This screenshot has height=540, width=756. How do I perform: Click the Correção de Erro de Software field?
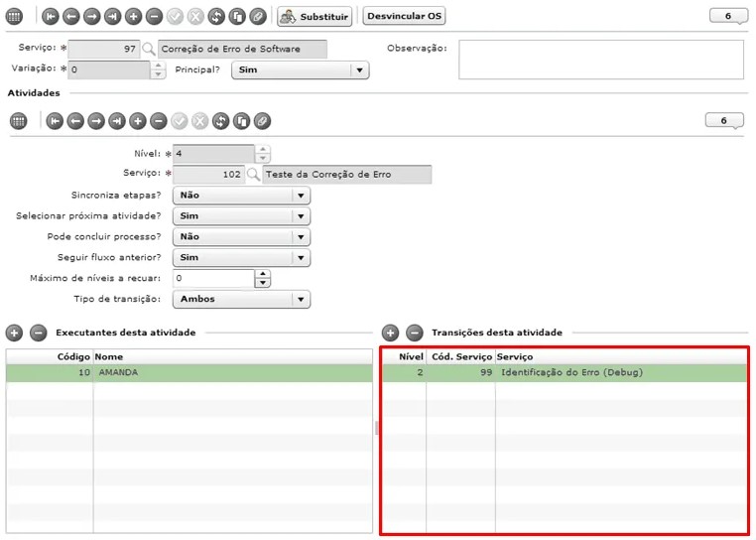click(x=242, y=50)
